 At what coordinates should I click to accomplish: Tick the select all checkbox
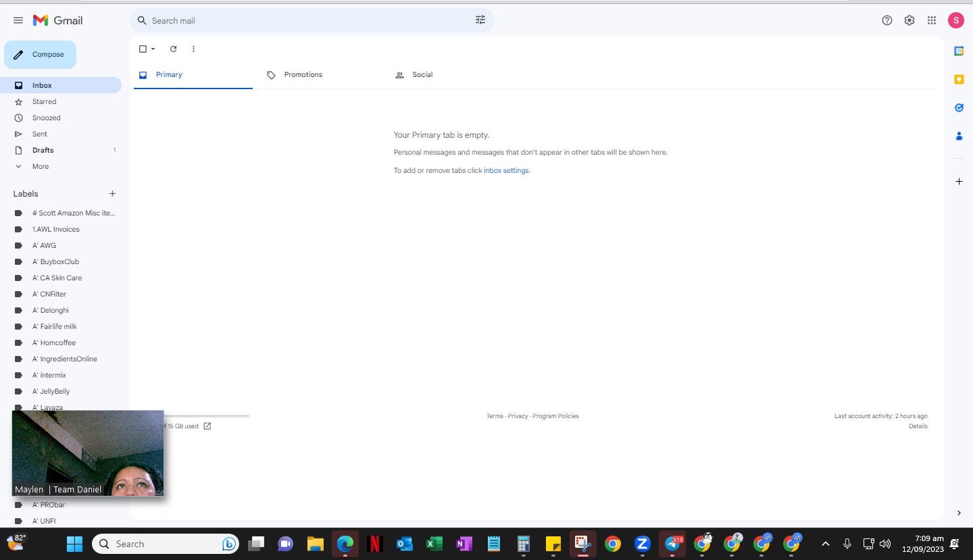tap(143, 49)
